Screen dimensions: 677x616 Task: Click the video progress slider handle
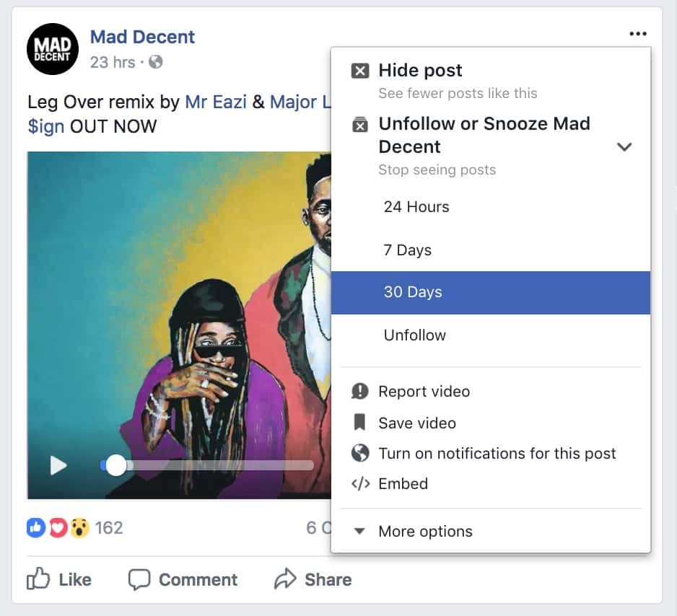click(115, 466)
